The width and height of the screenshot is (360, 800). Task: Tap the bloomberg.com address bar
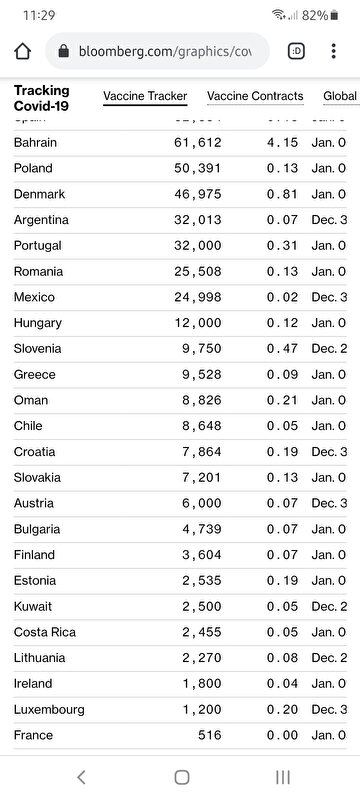(x=157, y=51)
